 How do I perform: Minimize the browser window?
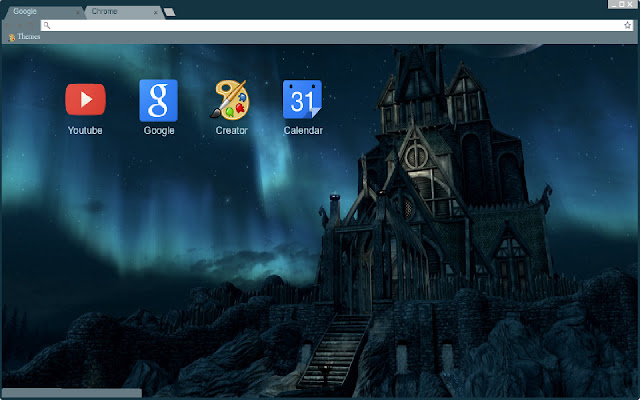[614, 4]
